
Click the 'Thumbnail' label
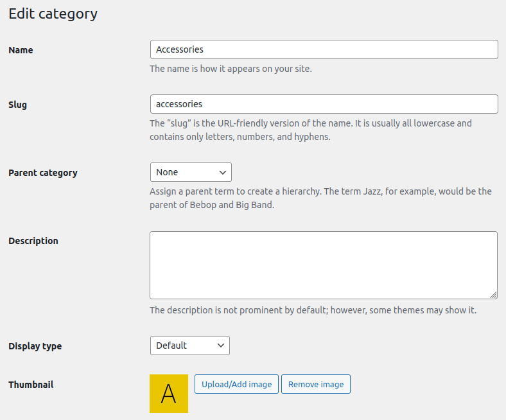tap(31, 385)
